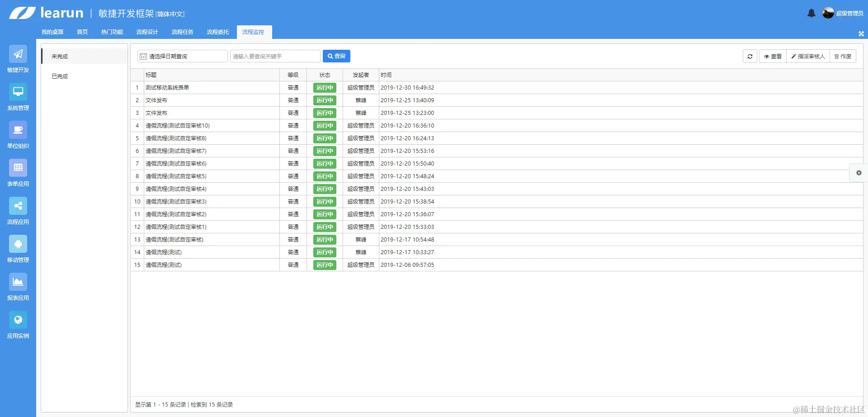Click the notification bell icon
Screen dimensions: 868x417
click(811, 13)
